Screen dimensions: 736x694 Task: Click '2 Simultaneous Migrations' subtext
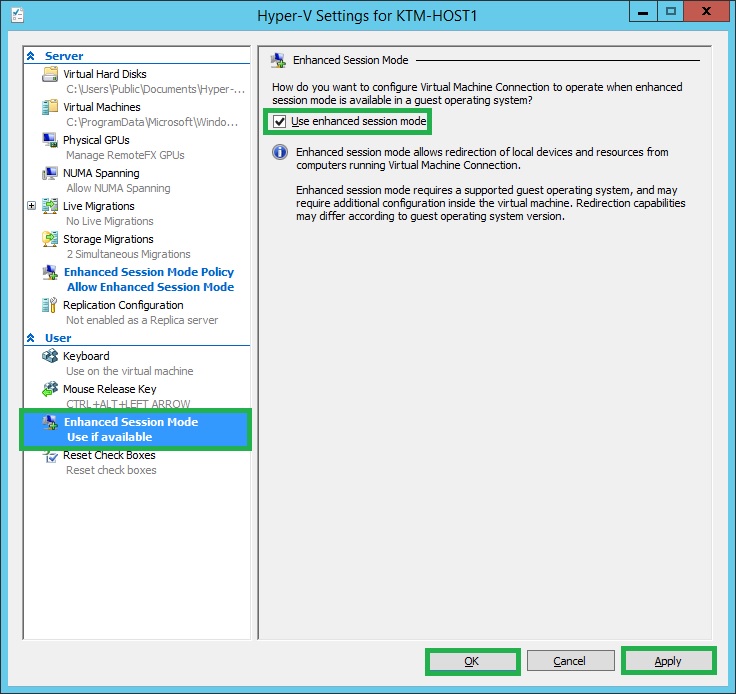129,254
